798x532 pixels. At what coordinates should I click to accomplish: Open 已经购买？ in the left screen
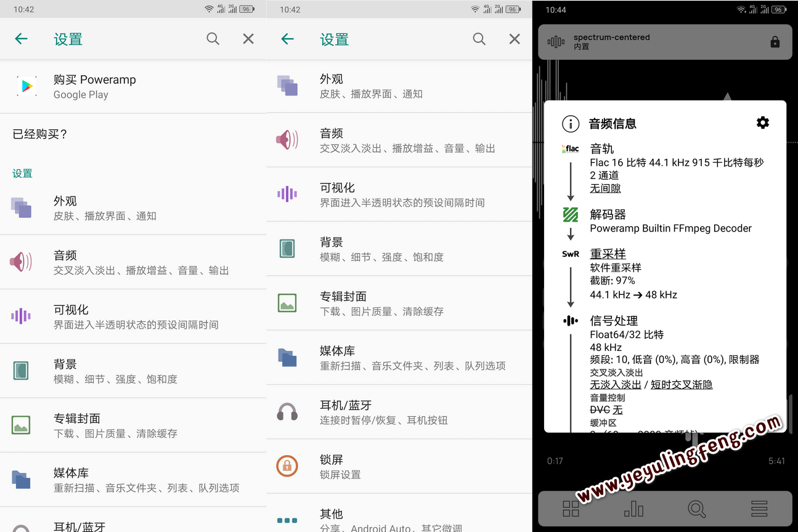tap(133, 134)
